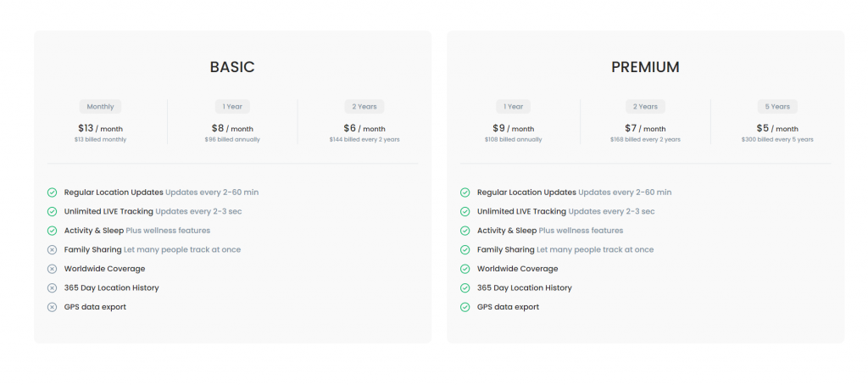Choose the Basic 2 Years plan
The image size is (868, 385).
pyautogui.click(x=364, y=107)
